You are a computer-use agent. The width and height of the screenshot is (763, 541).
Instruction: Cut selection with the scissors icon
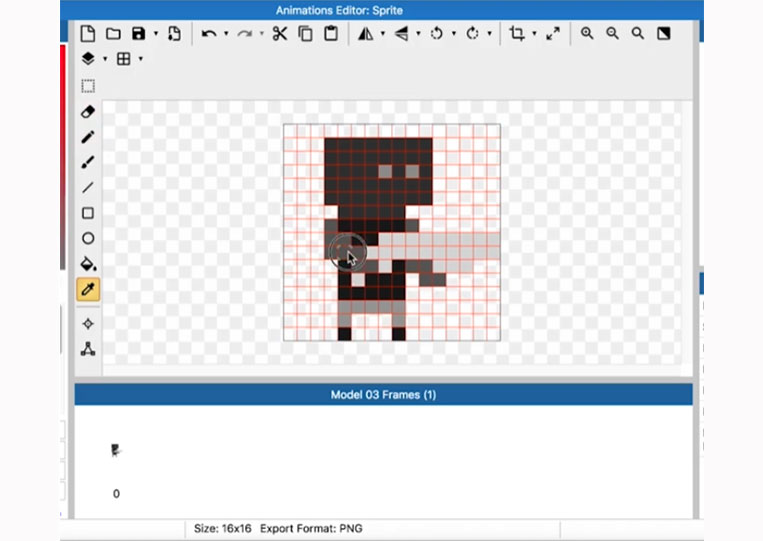(280, 34)
